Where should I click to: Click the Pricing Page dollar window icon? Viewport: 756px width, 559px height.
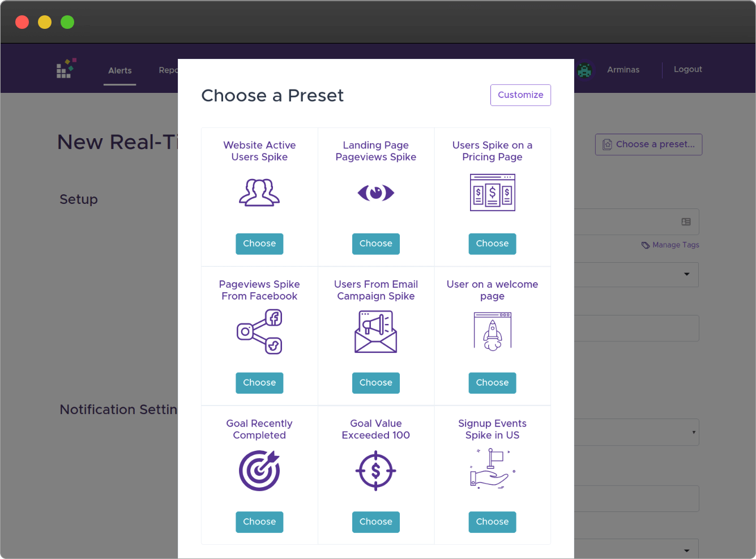click(493, 193)
